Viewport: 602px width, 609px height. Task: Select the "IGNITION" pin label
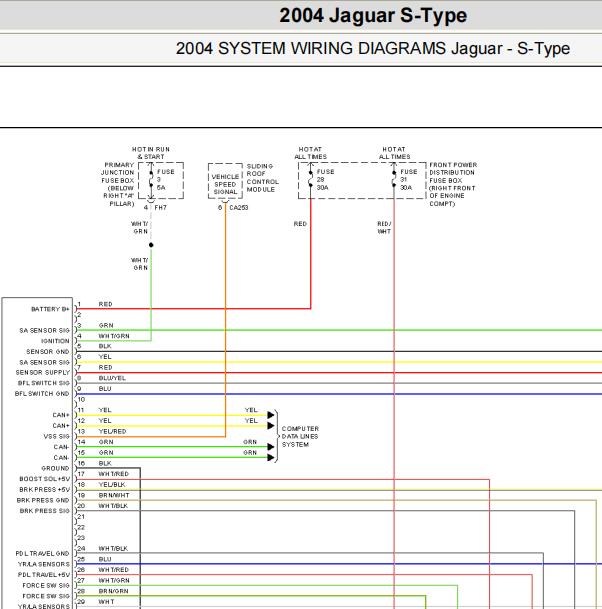[x=55, y=341]
